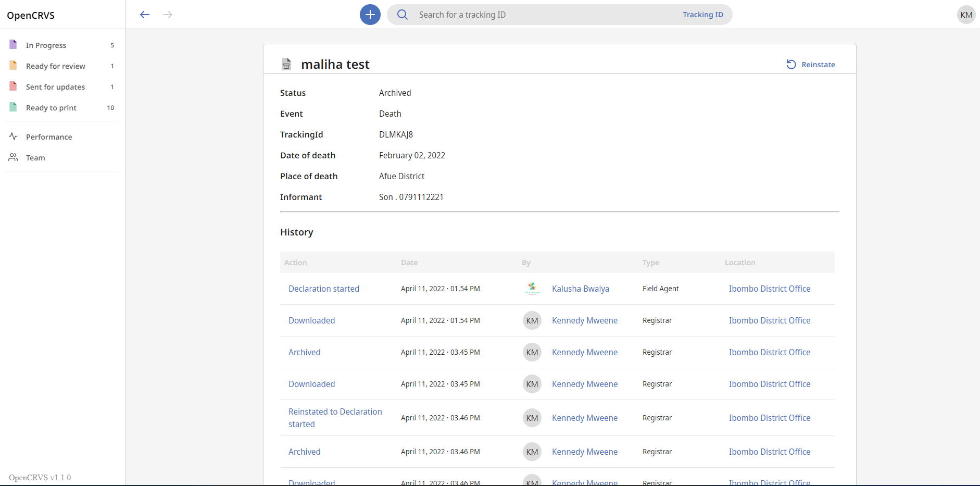
Task: Open the Ready to print icon
Action: click(12, 107)
